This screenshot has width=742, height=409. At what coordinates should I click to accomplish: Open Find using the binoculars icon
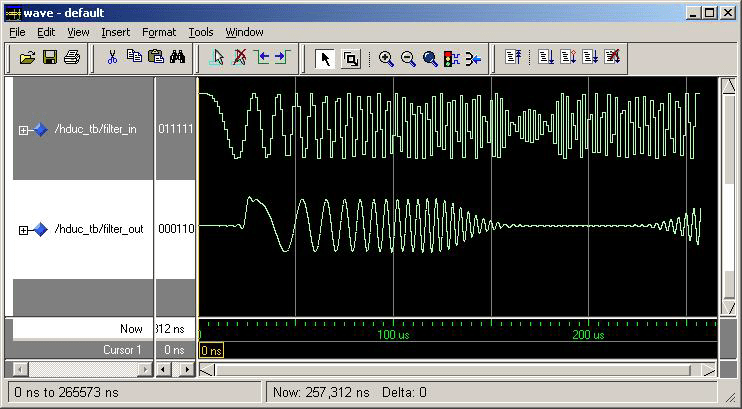pyautogui.click(x=177, y=58)
